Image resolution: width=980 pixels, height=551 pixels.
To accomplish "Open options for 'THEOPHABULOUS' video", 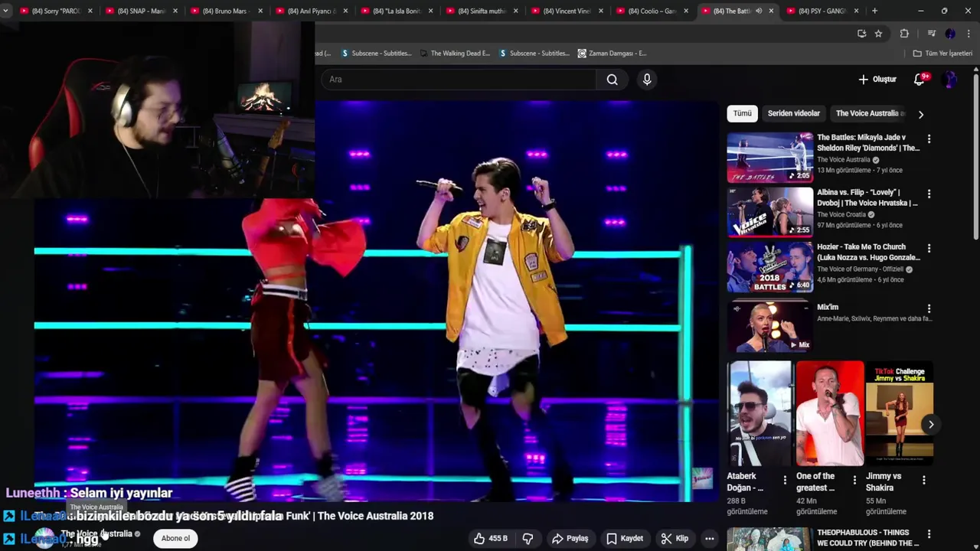I will tap(929, 534).
